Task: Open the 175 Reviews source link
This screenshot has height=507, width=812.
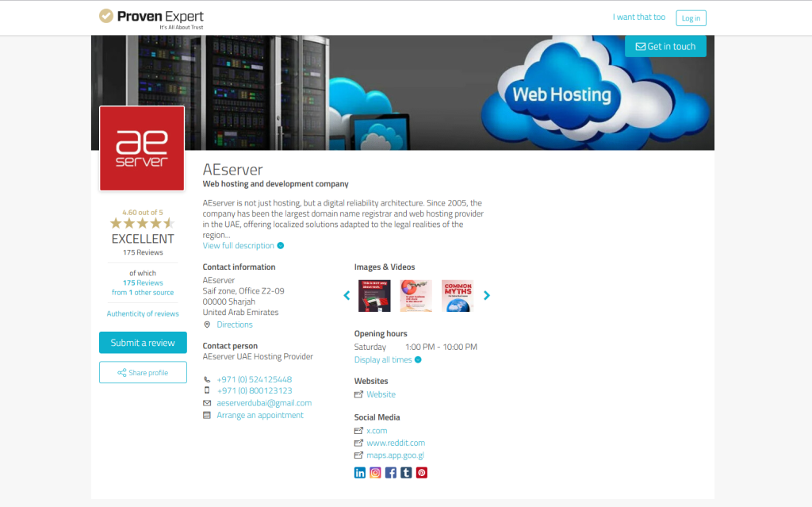Action: coord(143,282)
